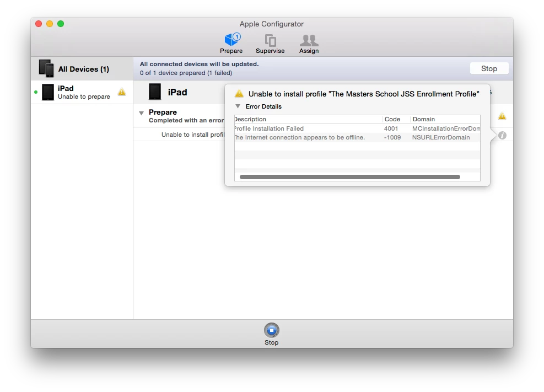Click the '0 of 1 device prepared (1 failed)' status text
Image resolution: width=544 pixels, height=392 pixels.
click(x=186, y=73)
